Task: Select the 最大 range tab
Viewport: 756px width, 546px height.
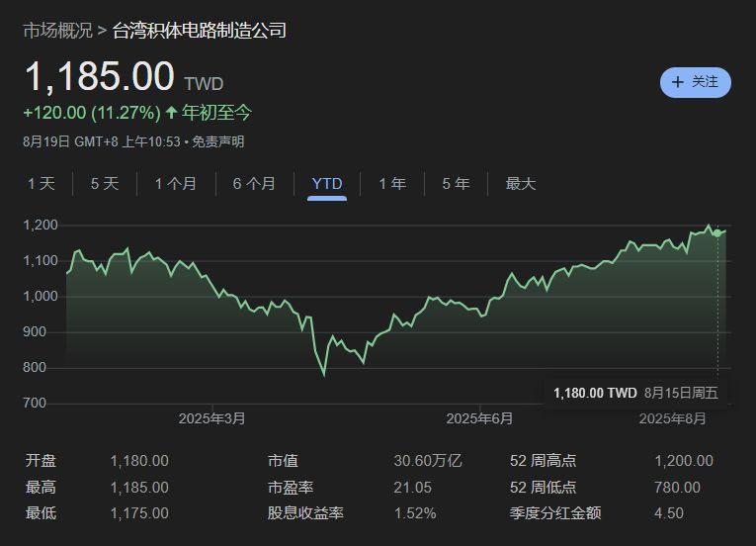Action: click(521, 183)
